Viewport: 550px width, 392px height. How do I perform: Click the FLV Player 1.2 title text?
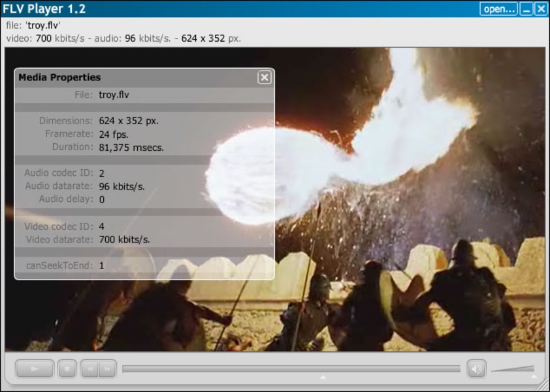pos(44,9)
